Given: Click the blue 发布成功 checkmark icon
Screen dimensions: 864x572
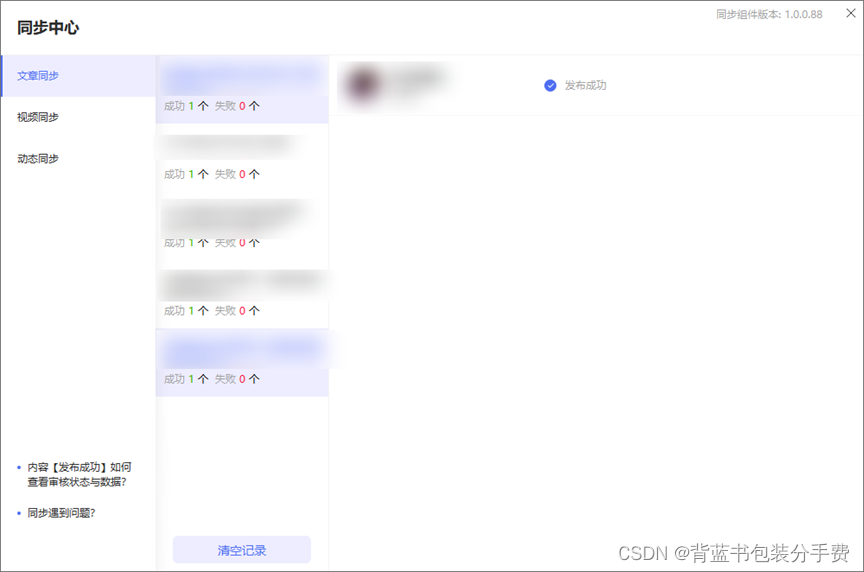Looking at the screenshot, I should [x=550, y=85].
